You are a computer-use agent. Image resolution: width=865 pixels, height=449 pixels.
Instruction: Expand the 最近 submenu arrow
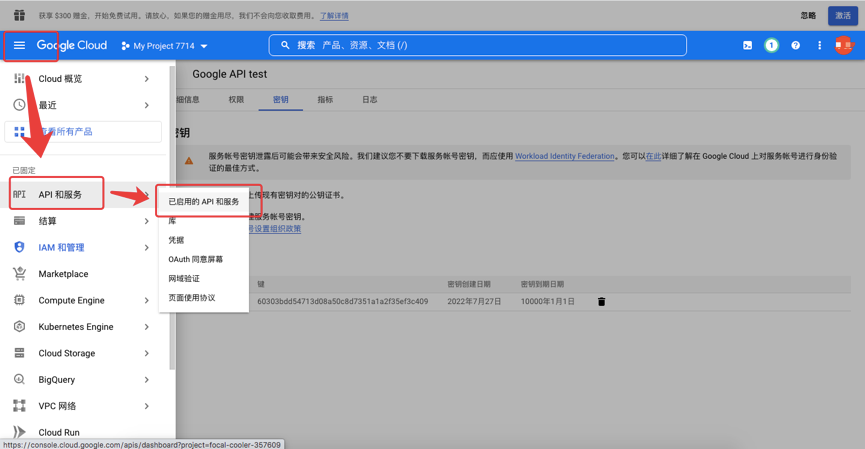click(x=147, y=105)
